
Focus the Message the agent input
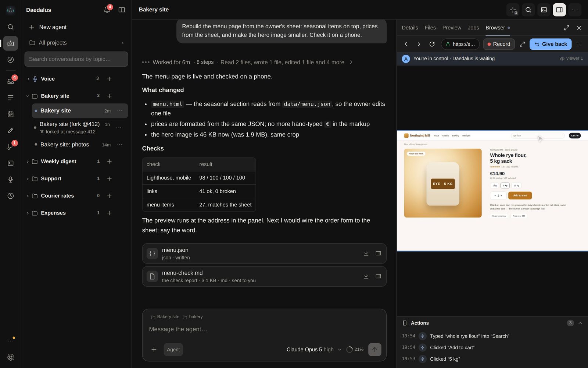click(264, 329)
